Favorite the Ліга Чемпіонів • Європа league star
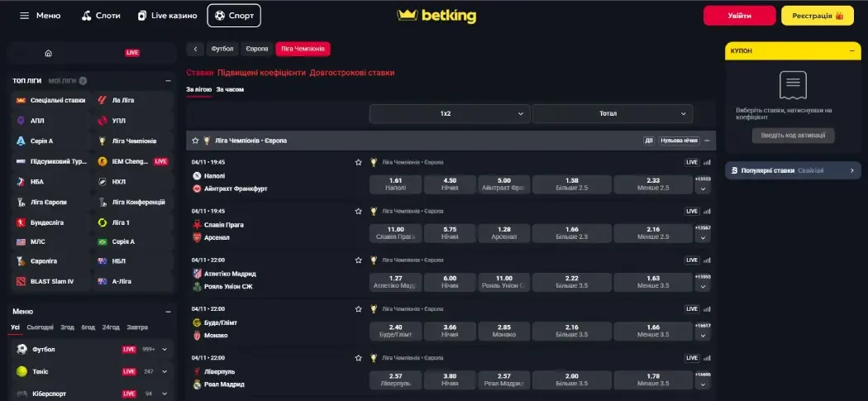Screen dimensions: 868x401 coord(196,141)
